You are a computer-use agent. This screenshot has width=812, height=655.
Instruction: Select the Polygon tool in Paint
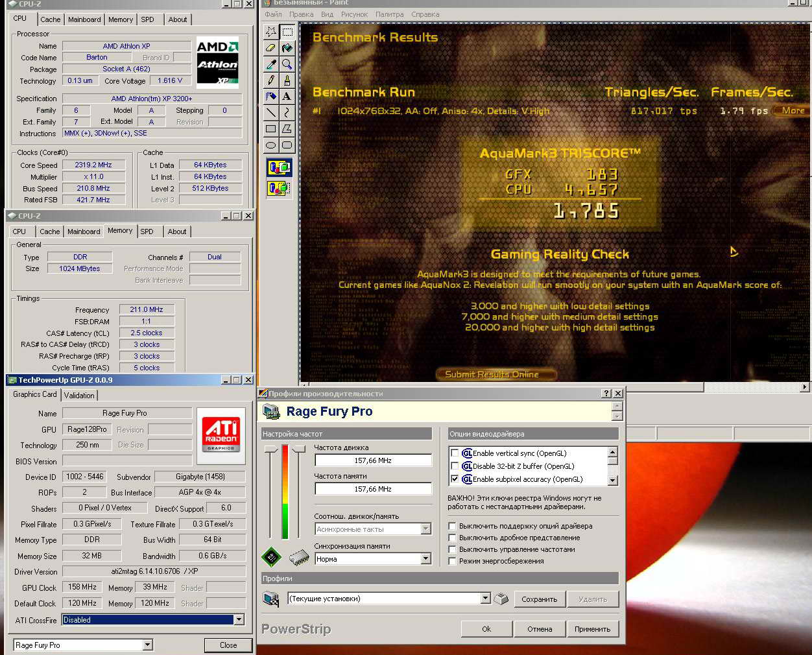pos(287,128)
